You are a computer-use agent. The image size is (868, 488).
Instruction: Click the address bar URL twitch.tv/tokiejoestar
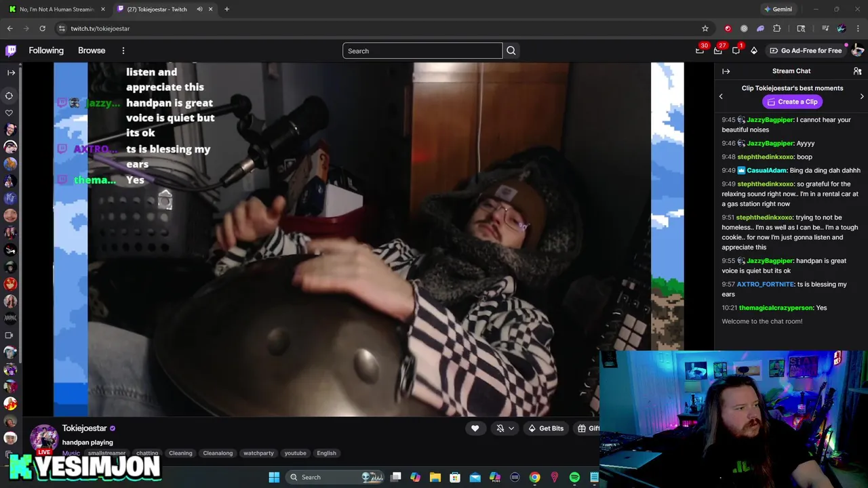(x=100, y=28)
